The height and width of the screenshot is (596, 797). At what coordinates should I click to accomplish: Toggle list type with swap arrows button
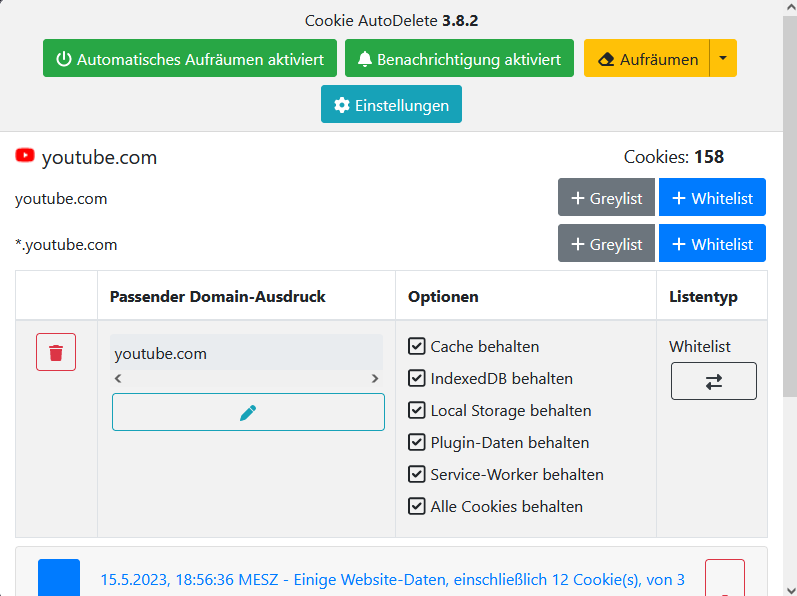point(713,381)
